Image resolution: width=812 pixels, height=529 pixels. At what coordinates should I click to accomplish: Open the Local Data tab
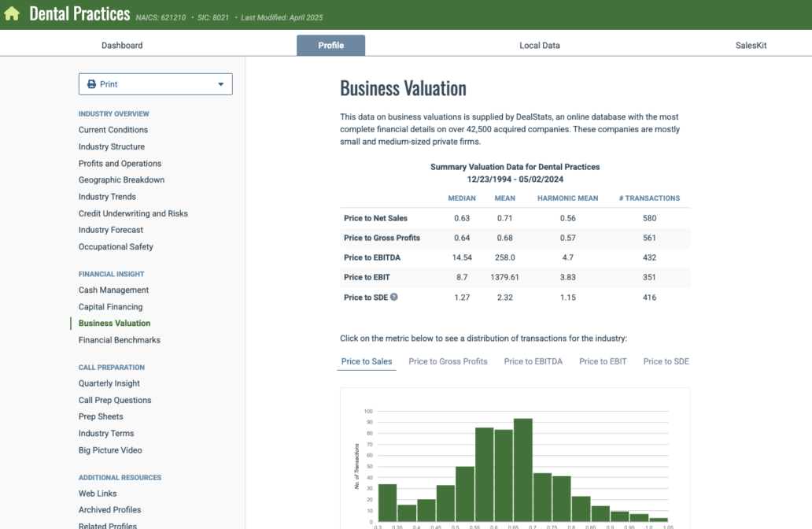[x=540, y=46]
